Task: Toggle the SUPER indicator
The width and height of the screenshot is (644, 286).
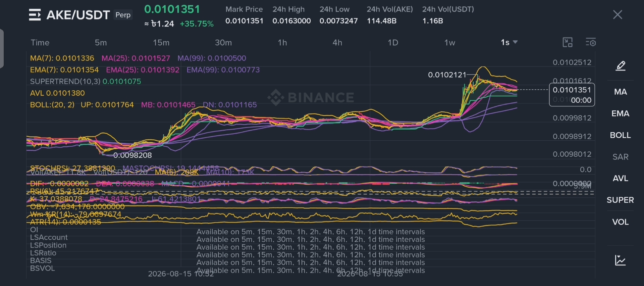Action: tap(621, 200)
